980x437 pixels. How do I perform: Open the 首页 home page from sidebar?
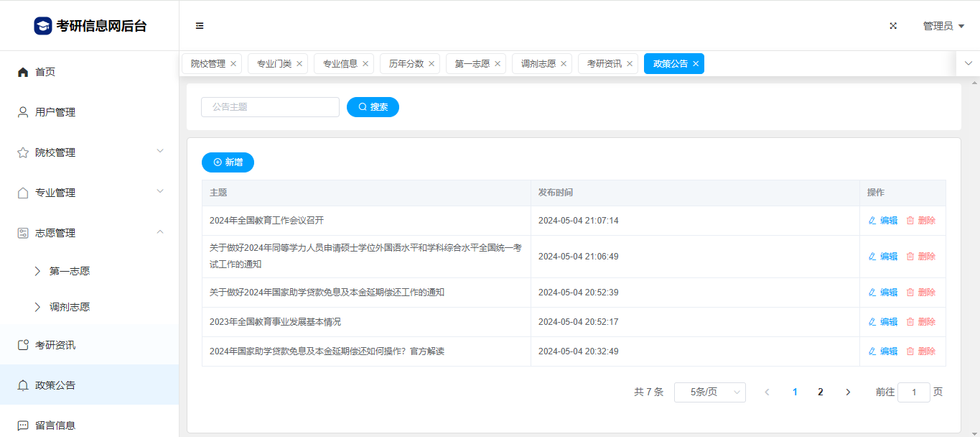(45, 72)
